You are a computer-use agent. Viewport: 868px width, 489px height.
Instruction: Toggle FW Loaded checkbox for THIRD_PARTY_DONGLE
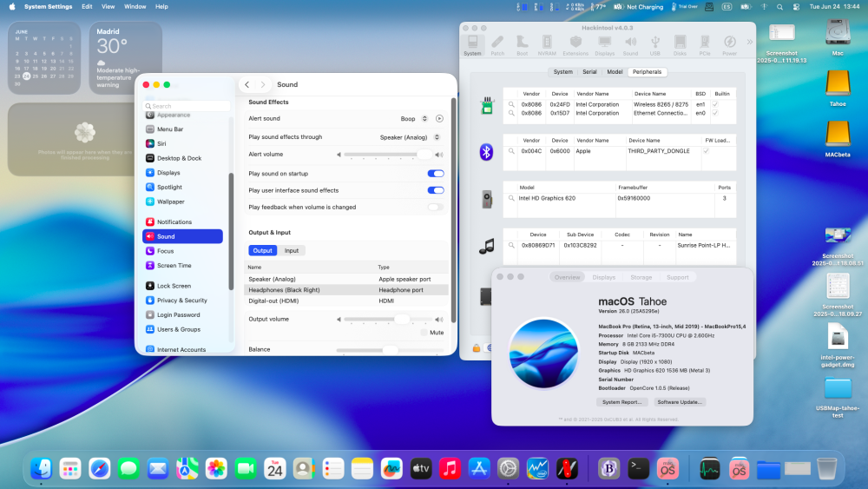click(707, 150)
